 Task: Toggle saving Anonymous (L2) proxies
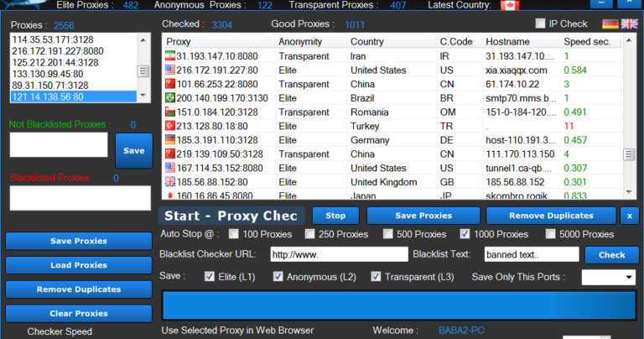(x=278, y=277)
